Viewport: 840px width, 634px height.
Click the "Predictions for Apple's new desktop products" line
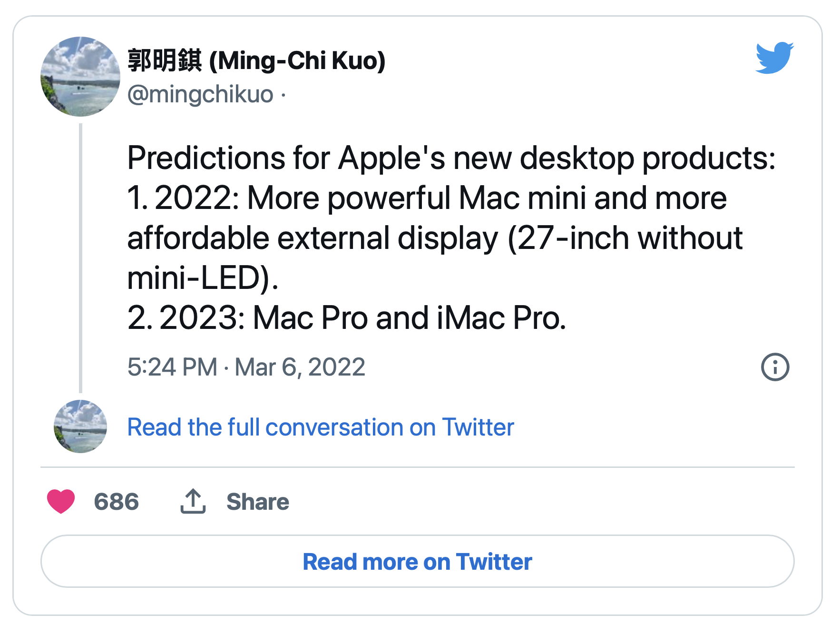click(x=451, y=158)
